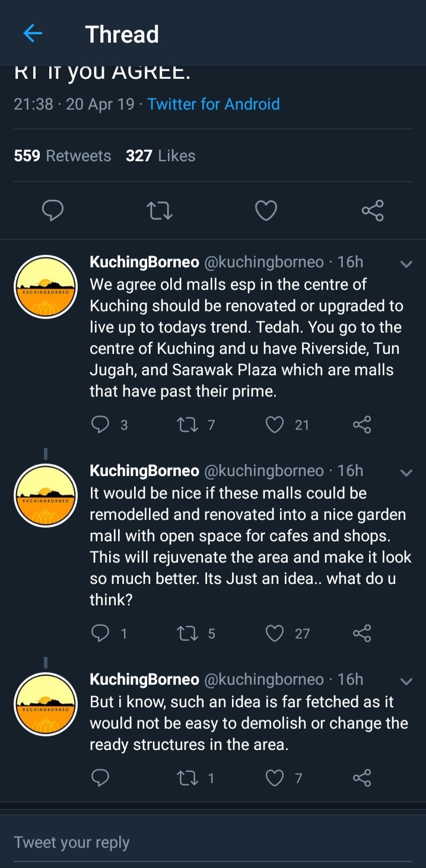426x868 pixels.
Task: Share the main tweet
Action: pos(372,210)
